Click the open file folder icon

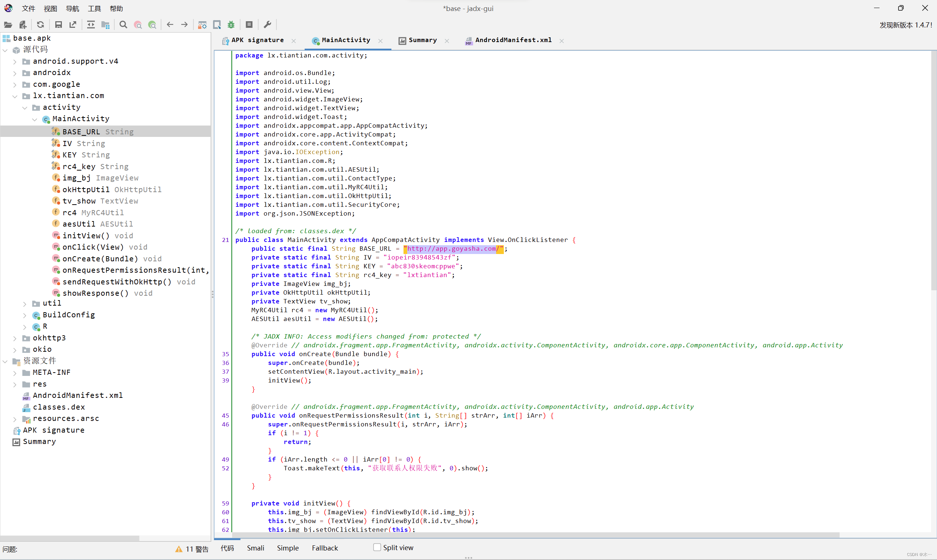[x=8, y=25]
